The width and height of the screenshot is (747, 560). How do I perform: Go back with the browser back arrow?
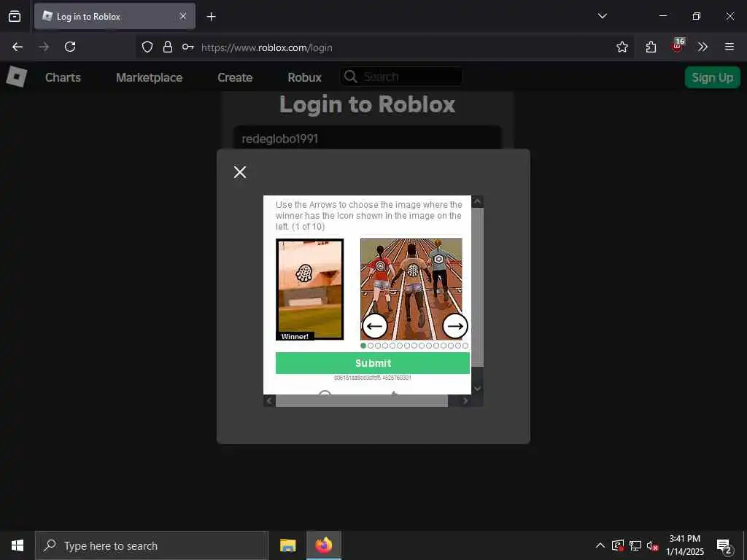click(x=18, y=47)
